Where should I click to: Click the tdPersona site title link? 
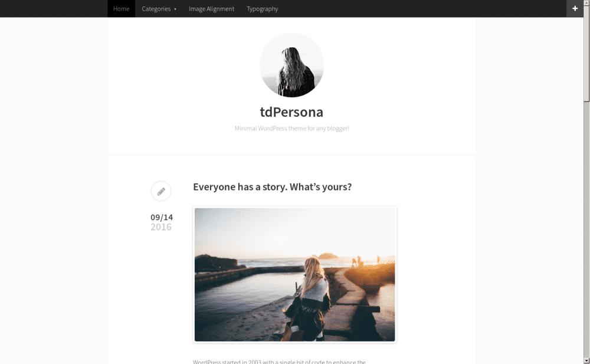click(291, 112)
